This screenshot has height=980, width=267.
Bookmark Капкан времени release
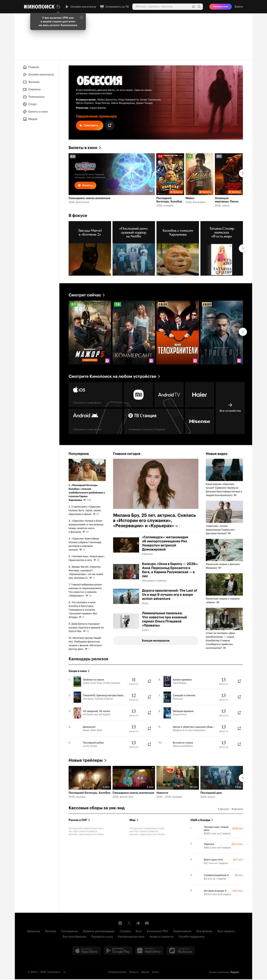(239, 681)
